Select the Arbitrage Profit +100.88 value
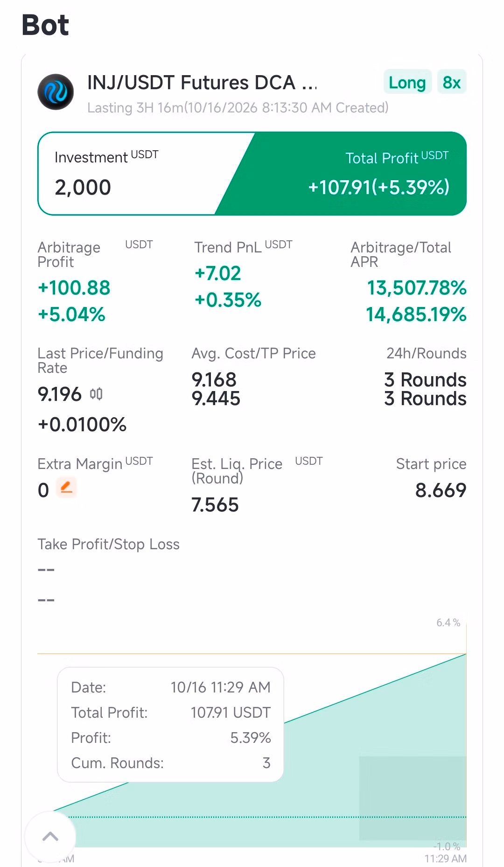Image resolution: width=504 pixels, height=867 pixels. (74, 287)
